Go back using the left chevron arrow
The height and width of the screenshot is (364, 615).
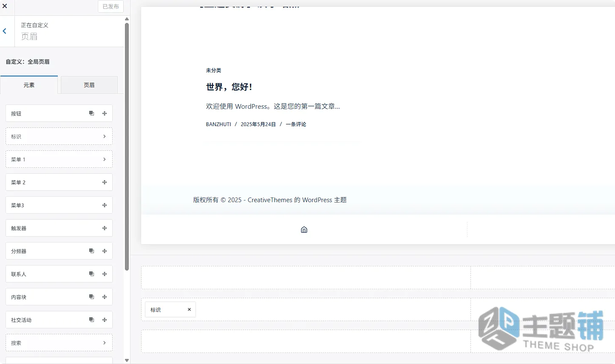pyautogui.click(x=5, y=31)
